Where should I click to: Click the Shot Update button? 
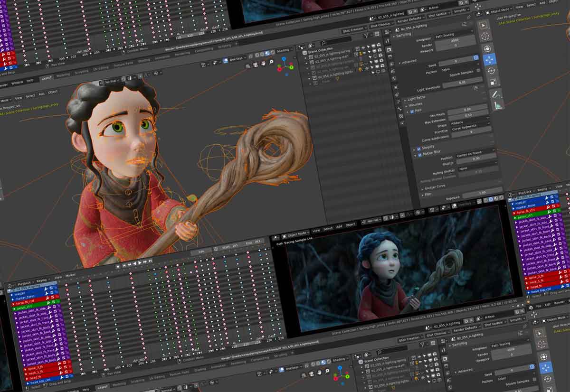click(437, 14)
